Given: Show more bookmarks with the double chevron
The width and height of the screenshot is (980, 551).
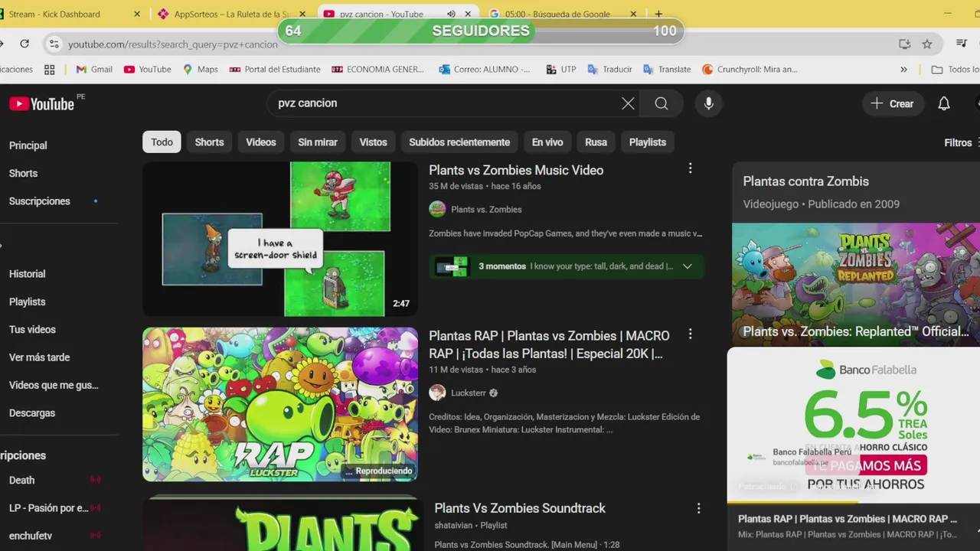Looking at the screenshot, I should [903, 69].
